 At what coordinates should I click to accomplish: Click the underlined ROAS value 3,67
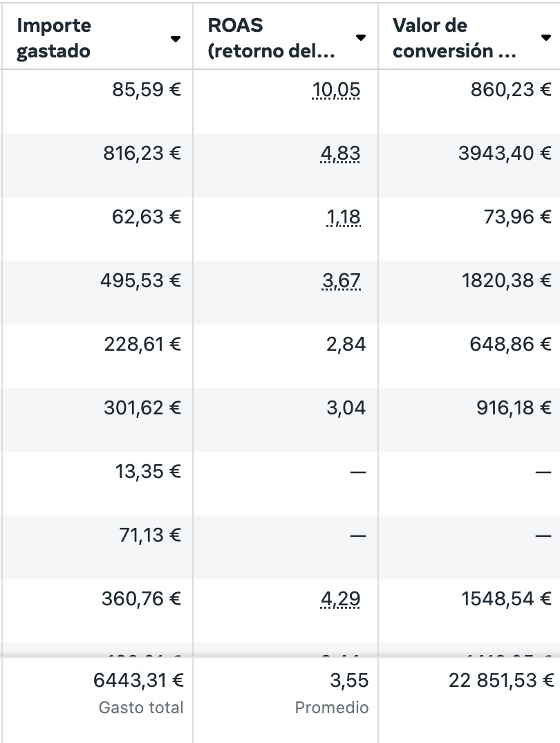tap(341, 280)
